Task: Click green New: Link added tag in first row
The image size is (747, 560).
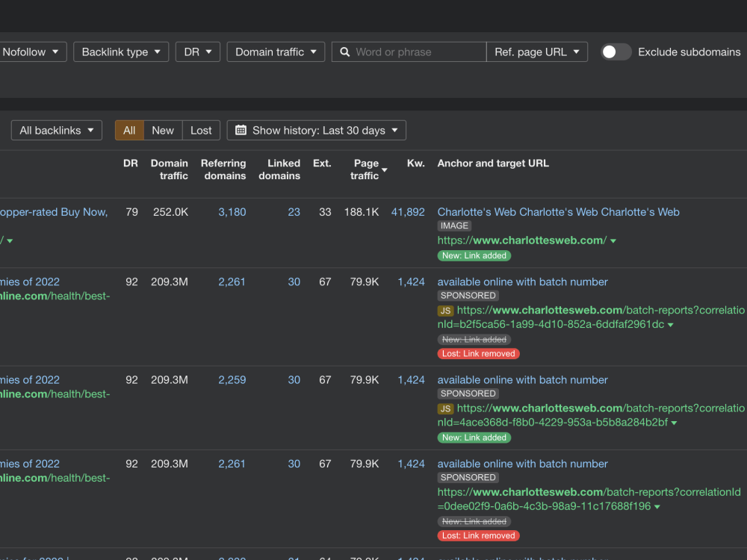Action: [x=474, y=255]
